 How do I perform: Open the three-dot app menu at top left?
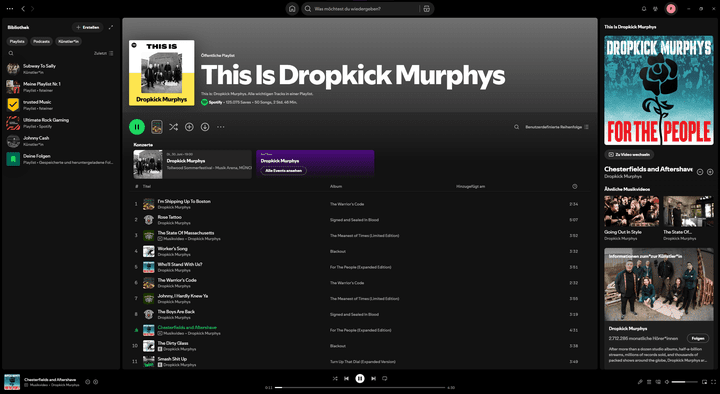(x=10, y=9)
